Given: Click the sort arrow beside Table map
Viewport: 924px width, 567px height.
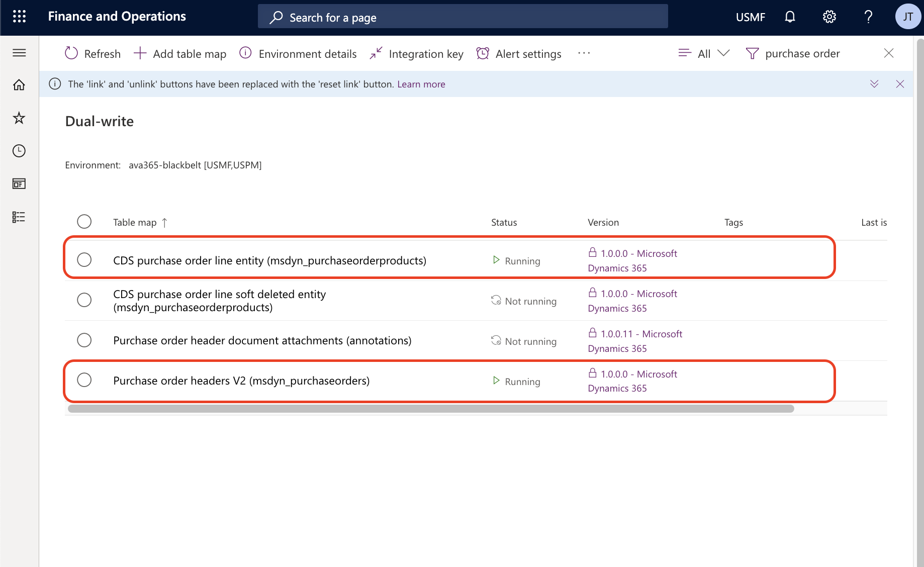Looking at the screenshot, I should pyautogui.click(x=164, y=223).
